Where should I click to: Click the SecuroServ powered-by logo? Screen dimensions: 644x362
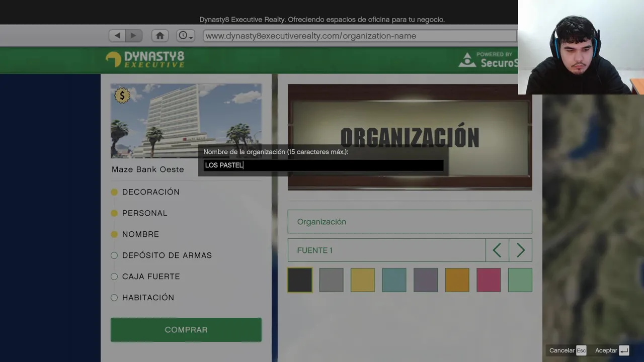coord(488,59)
